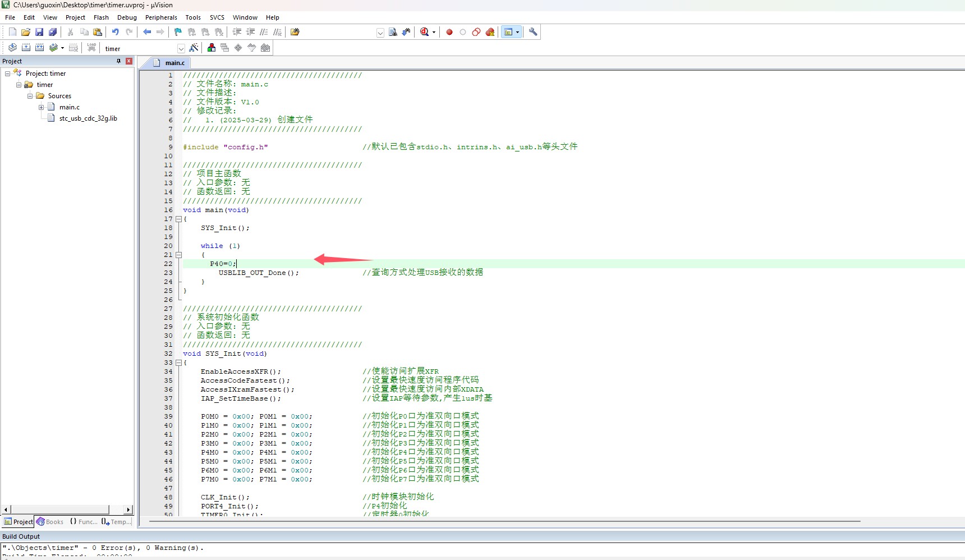Open Options for Target

click(x=194, y=48)
